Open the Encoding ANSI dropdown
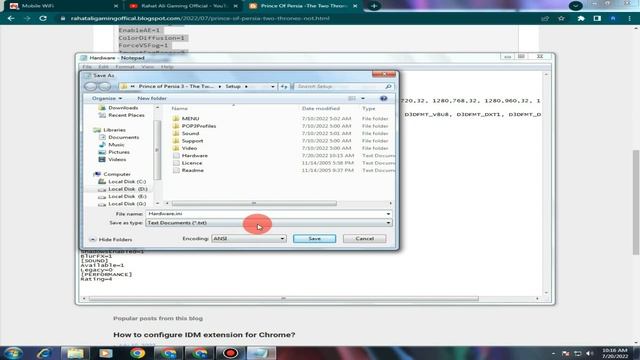Image resolution: width=640 pixels, height=360 pixels. tap(282, 238)
